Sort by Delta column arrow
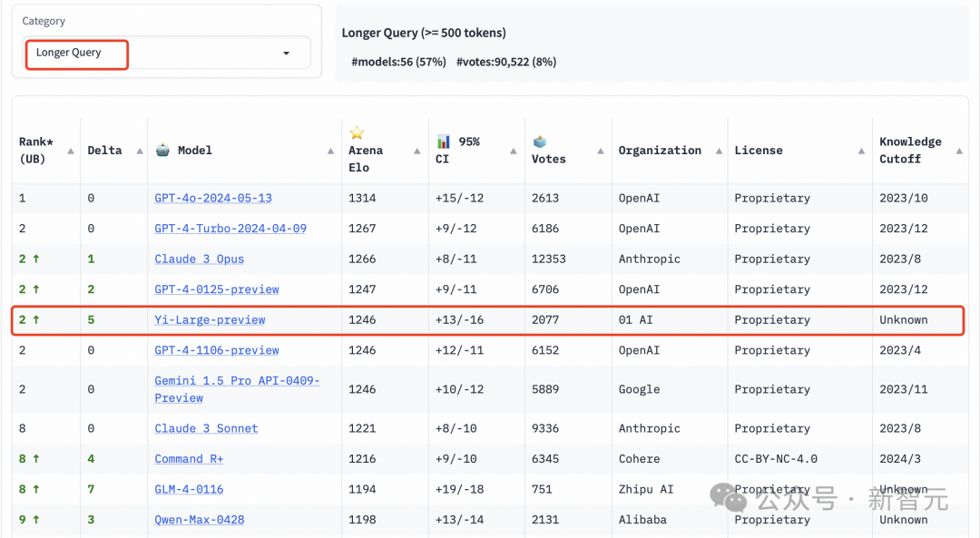Viewport: 980px width, 538px height. tap(140, 152)
